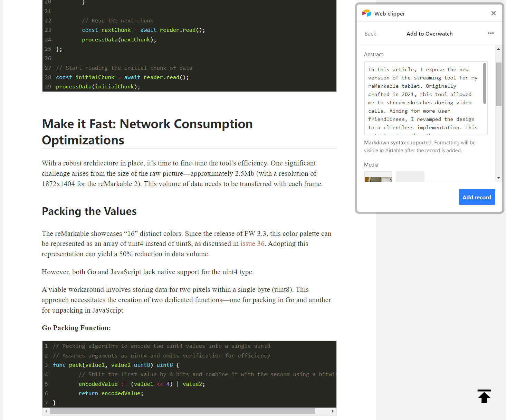Select the second empty Media placeholder

coord(410,176)
